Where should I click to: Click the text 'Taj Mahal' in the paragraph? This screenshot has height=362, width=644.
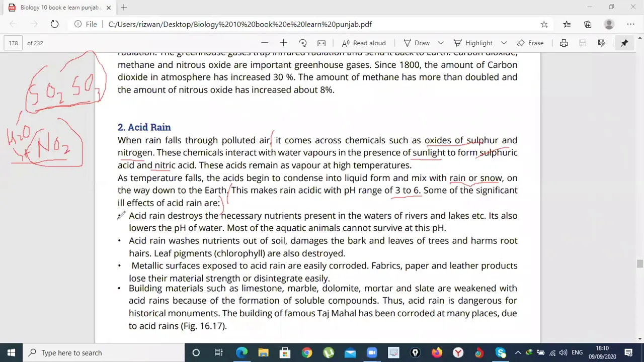click(x=337, y=313)
